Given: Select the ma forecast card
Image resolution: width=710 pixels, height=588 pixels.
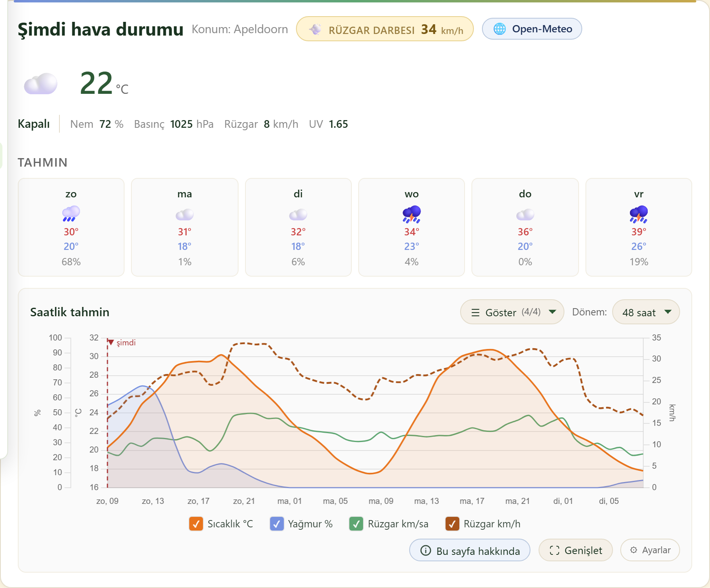Looking at the screenshot, I should coord(185,227).
